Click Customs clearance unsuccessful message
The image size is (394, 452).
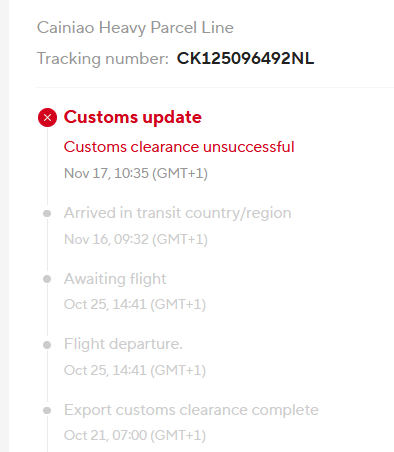pyautogui.click(x=179, y=147)
